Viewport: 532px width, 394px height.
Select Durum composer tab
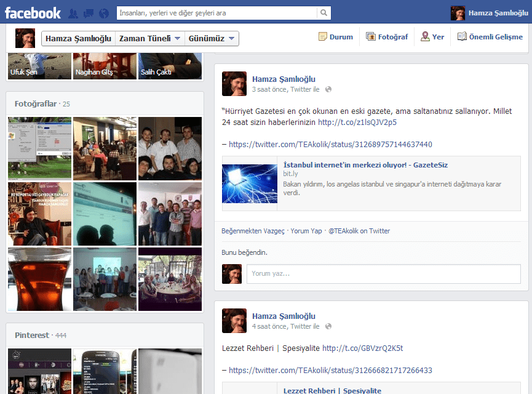[336, 37]
